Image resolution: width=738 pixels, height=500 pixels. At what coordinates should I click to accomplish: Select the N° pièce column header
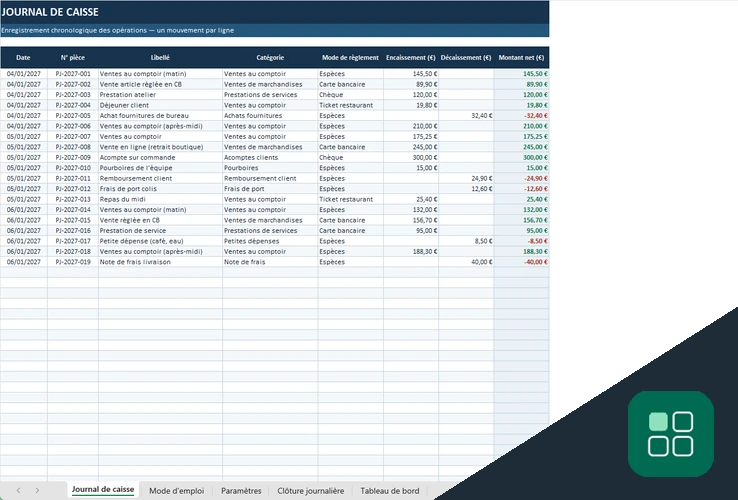point(73,57)
